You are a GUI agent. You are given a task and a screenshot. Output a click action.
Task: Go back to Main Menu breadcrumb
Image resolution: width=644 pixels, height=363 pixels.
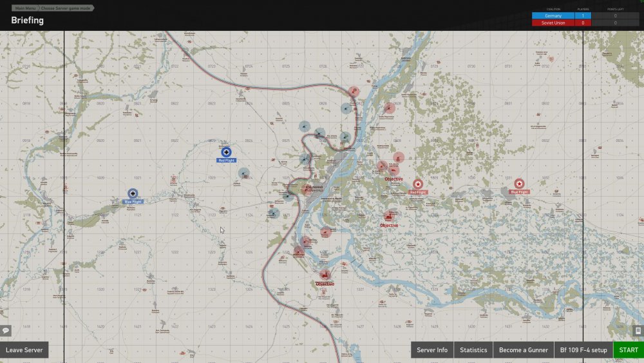[24, 8]
